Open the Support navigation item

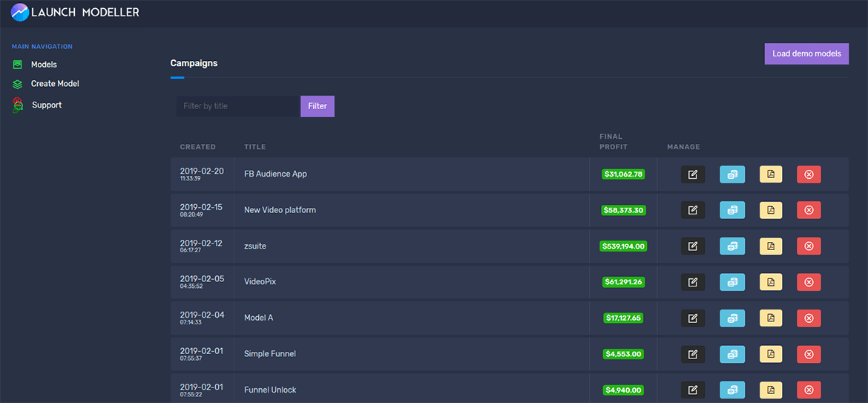[46, 105]
